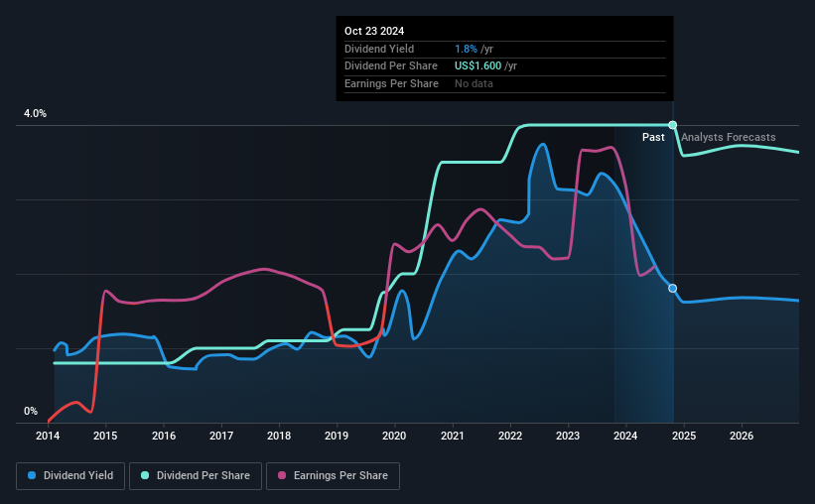Click the 2023 x-axis label
Image resolution: width=815 pixels, height=504 pixels.
click(568, 436)
